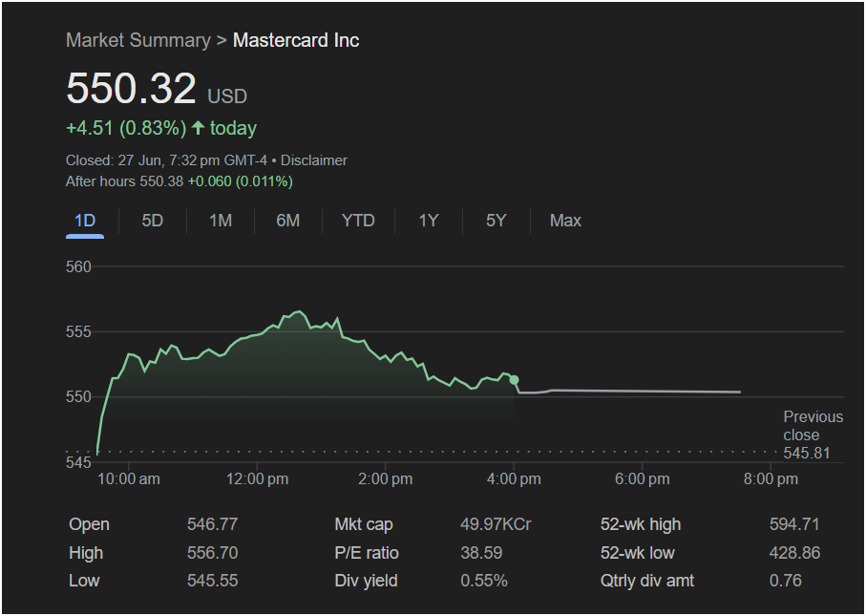Click the Closed: 27 Jun timestamp text
This screenshot has height=616, width=866.
pos(166,160)
